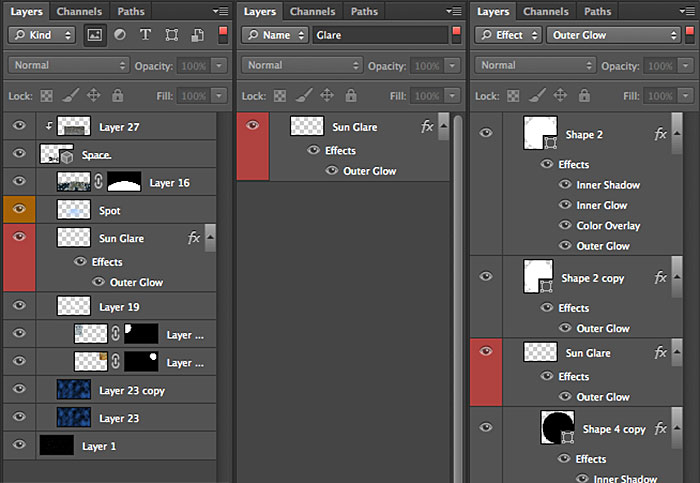Switch to Channels tab in left panel
700x483 pixels.
point(79,11)
